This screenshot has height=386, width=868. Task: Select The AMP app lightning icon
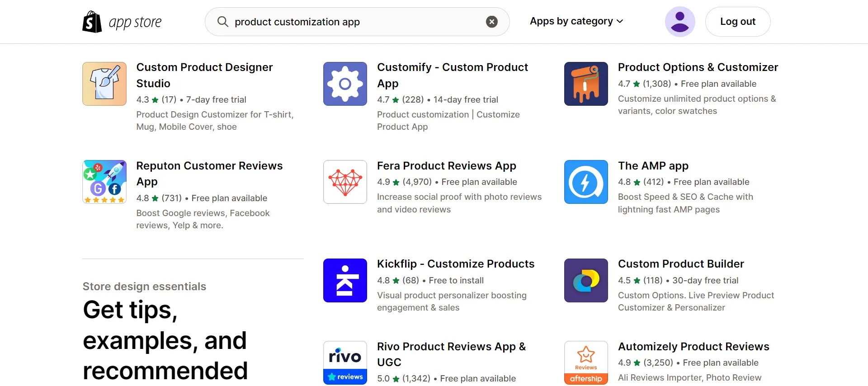click(x=586, y=182)
